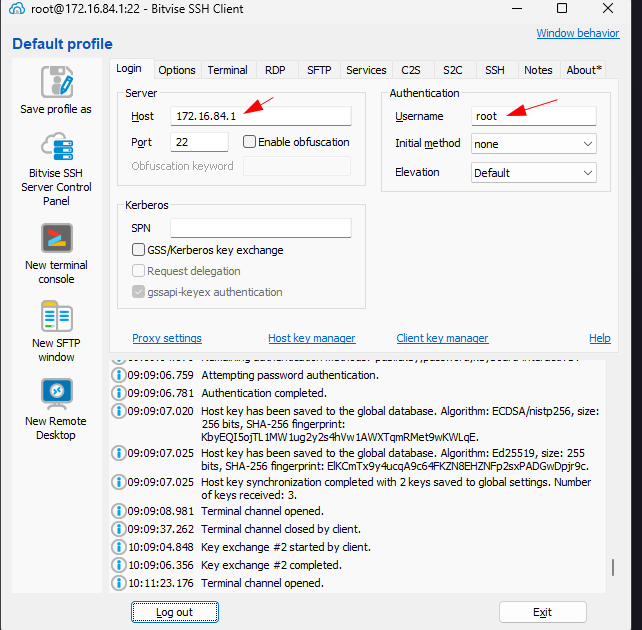642x630 pixels.
Task: Toggle GSS/Kerberos key exchange checkbox
Action: (x=139, y=250)
